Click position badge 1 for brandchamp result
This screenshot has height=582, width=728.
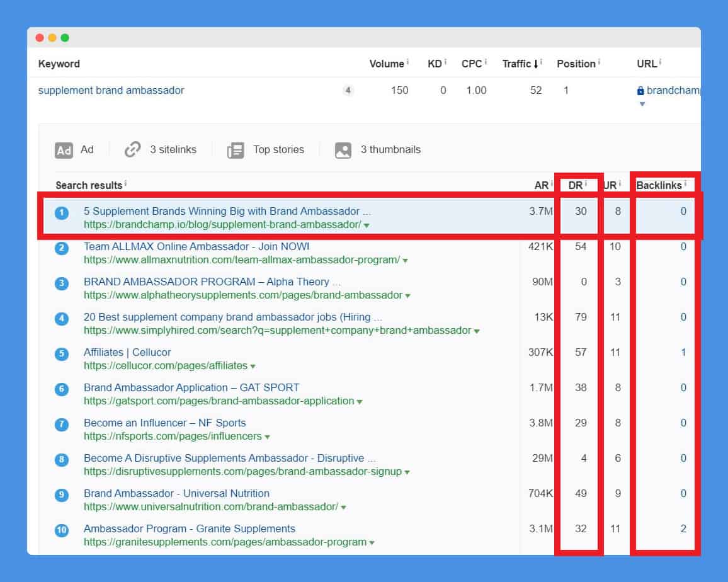coord(61,213)
